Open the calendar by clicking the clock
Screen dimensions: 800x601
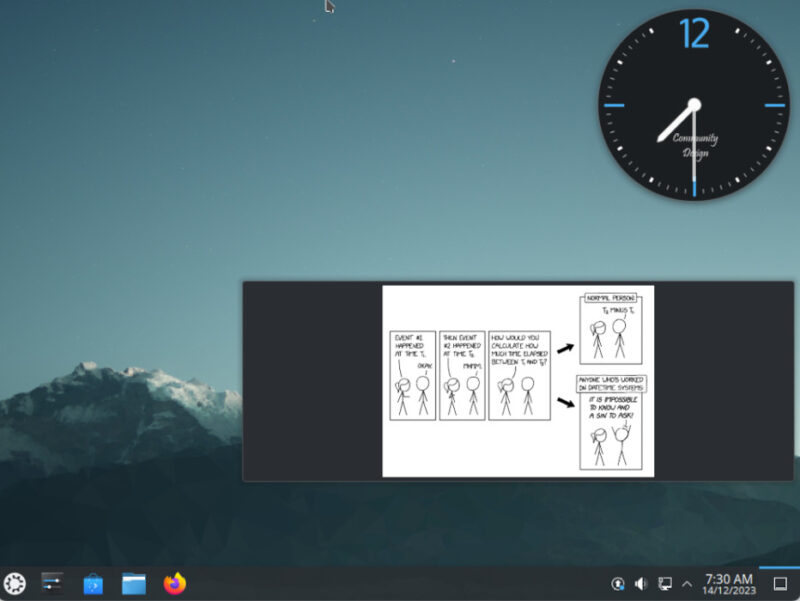[730, 583]
